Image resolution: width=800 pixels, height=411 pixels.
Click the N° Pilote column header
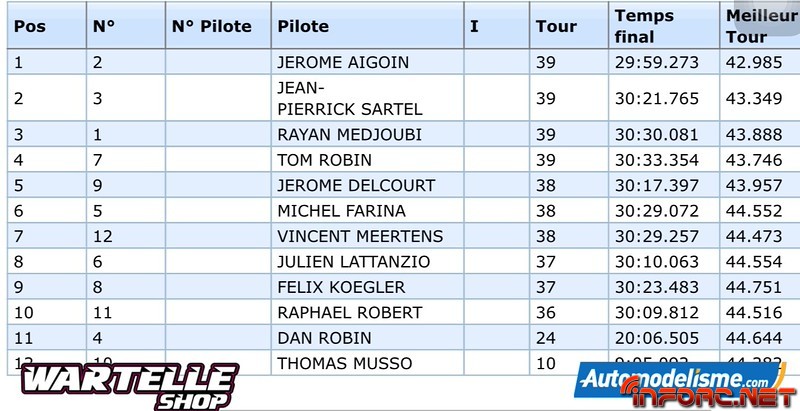[211, 26]
